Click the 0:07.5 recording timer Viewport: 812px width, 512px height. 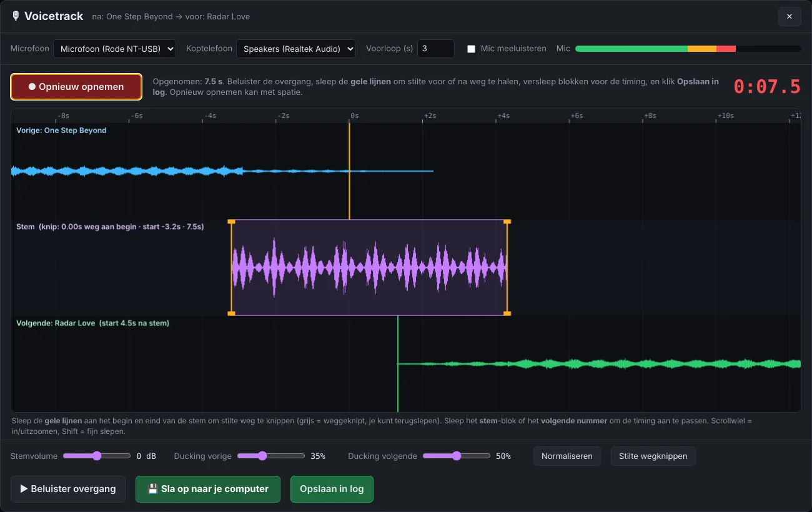[767, 87]
